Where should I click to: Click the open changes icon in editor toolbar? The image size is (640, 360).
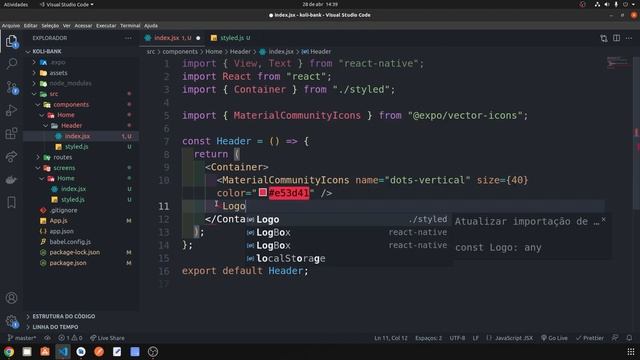pos(604,38)
